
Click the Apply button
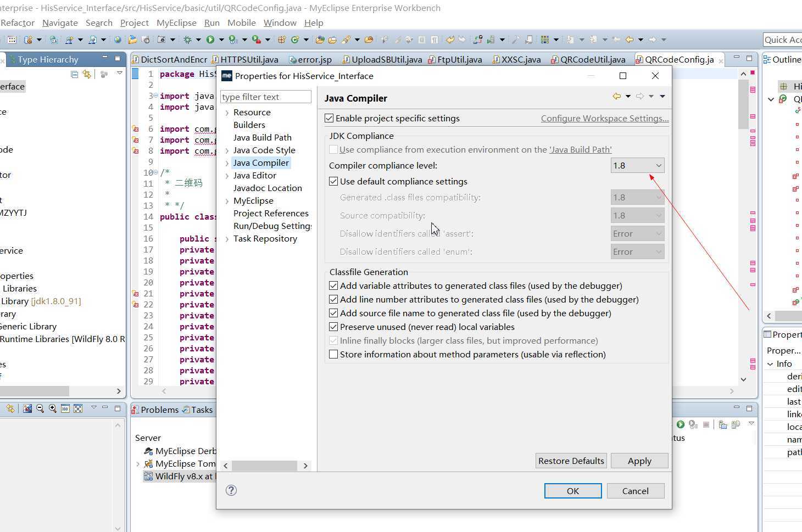639,461
